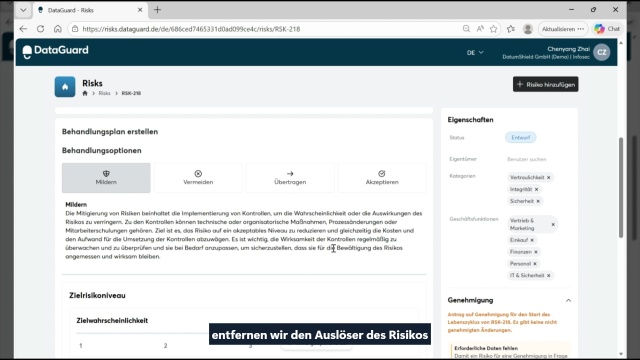Add page to favorites star icon
The image size is (640, 360).
click(x=494, y=29)
